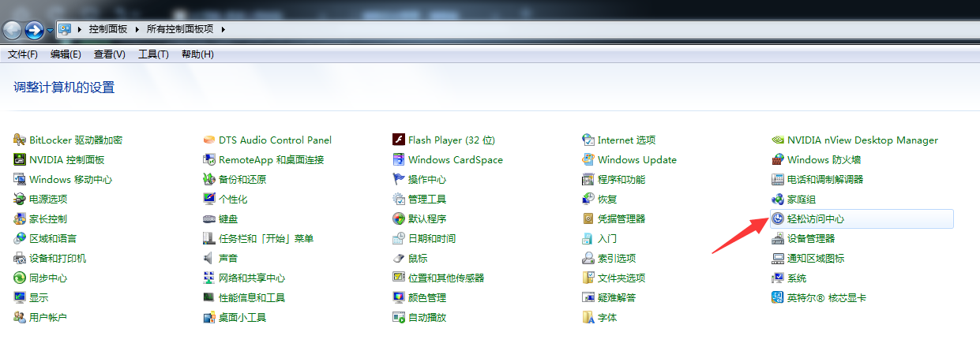Click the Windows CardSpace icon
The image size is (980, 362).
(x=399, y=159)
